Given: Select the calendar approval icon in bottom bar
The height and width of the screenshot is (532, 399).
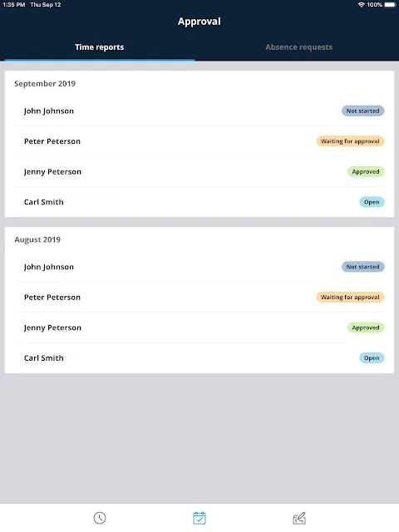Looking at the screenshot, I should (x=199, y=518).
